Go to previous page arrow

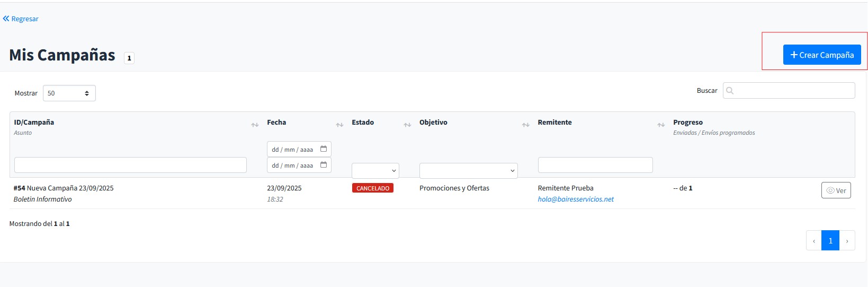813,240
